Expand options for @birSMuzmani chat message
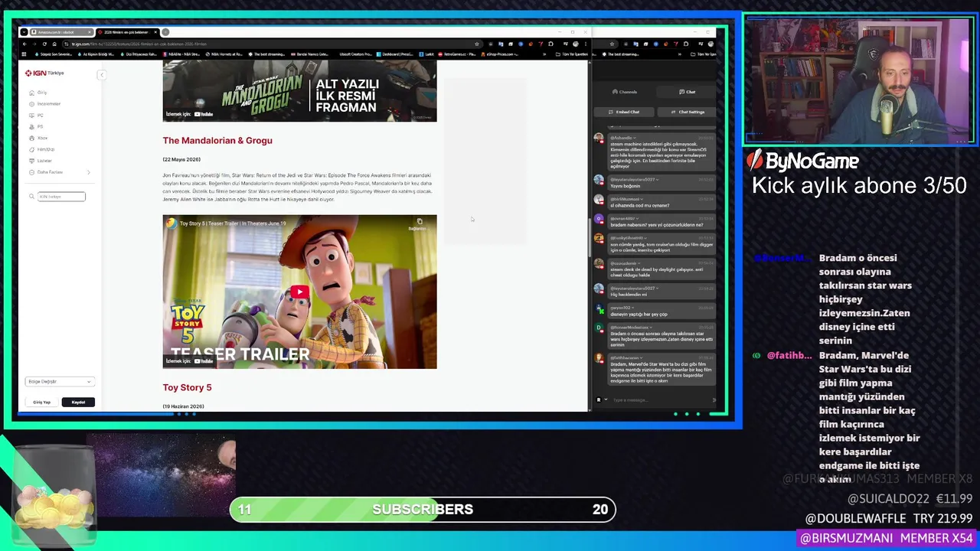980x551 pixels. 642,199
